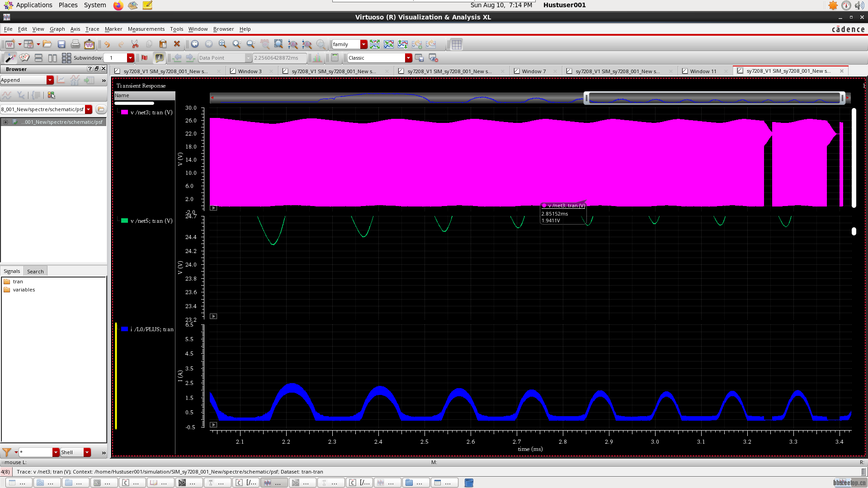Screen dimensions: 868x488
Task: Zoom in on the graph
Action: click(236, 44)
